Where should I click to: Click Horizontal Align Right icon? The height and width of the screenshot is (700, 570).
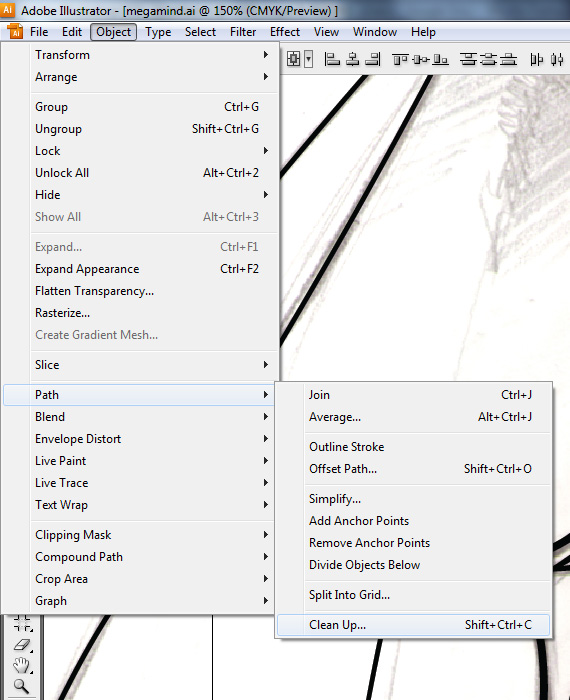pos(372,59)
